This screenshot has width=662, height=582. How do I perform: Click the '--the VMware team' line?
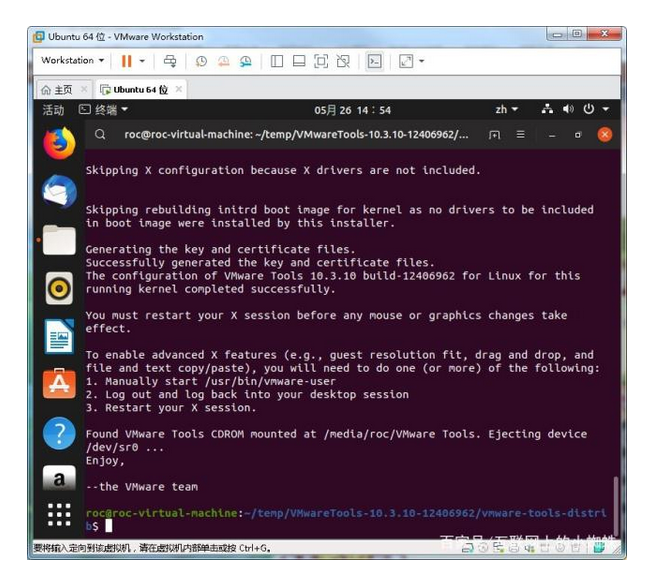pyautogui.click(x=142, y=487)
